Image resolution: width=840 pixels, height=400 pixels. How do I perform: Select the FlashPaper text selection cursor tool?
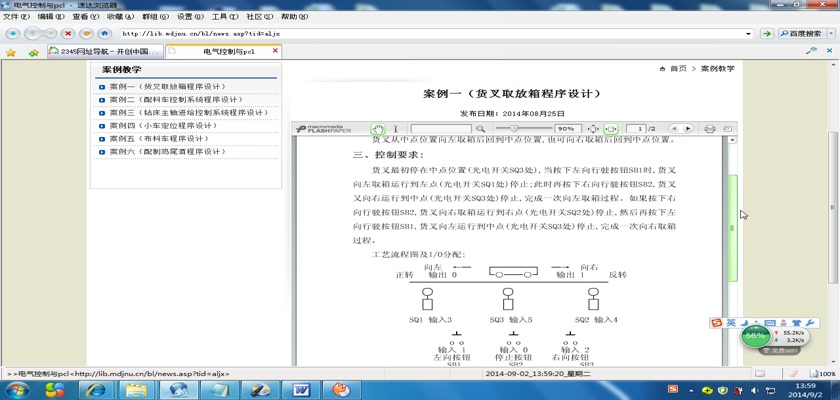pyautogui.click(x=395, y=129)
